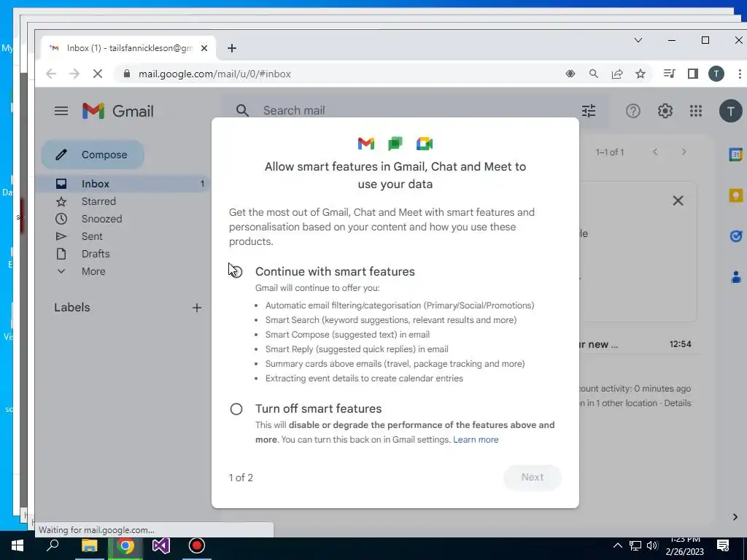Open a new Chrome tab
Image resolution: width=747 pixels, height=560 pixels.
point(232,48)
